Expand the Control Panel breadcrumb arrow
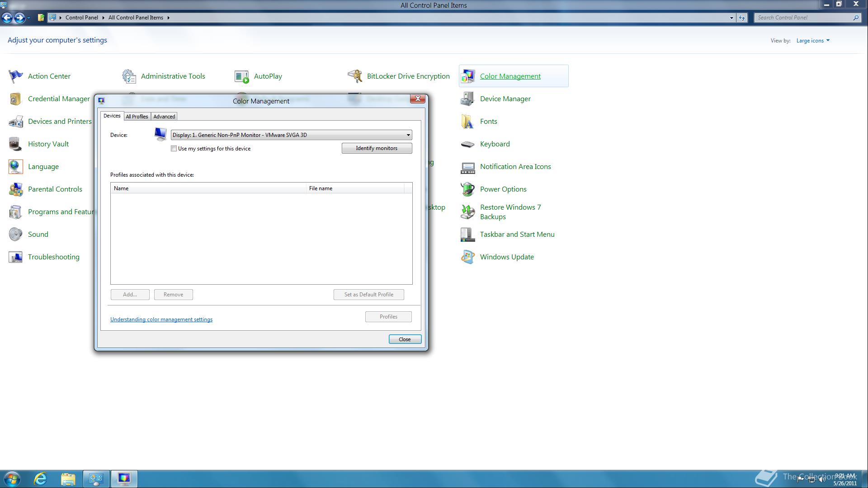This screenshot has height=488, width=868. [103, 18]
